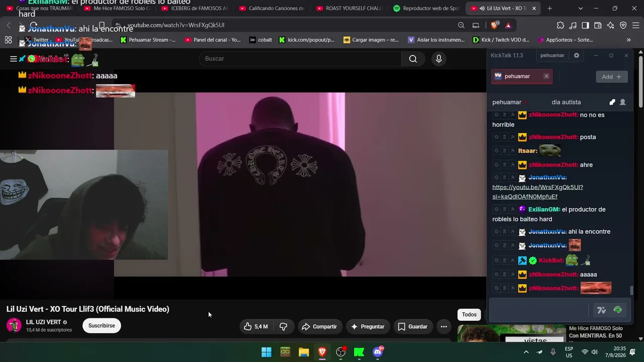Image resolution: width=644 pixels, height=362 pixels.
Task: Toggle the Brave sidebar panel
Action: point(586,25)
